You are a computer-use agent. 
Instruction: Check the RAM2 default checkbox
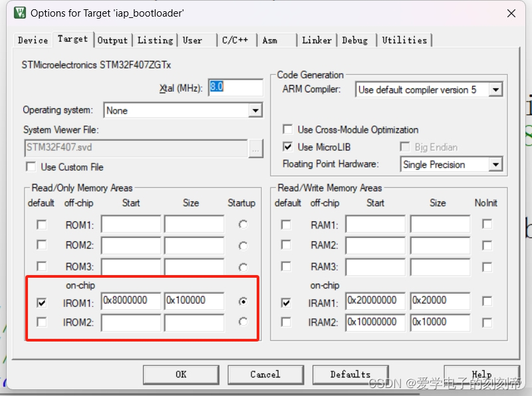click(286, 245)
